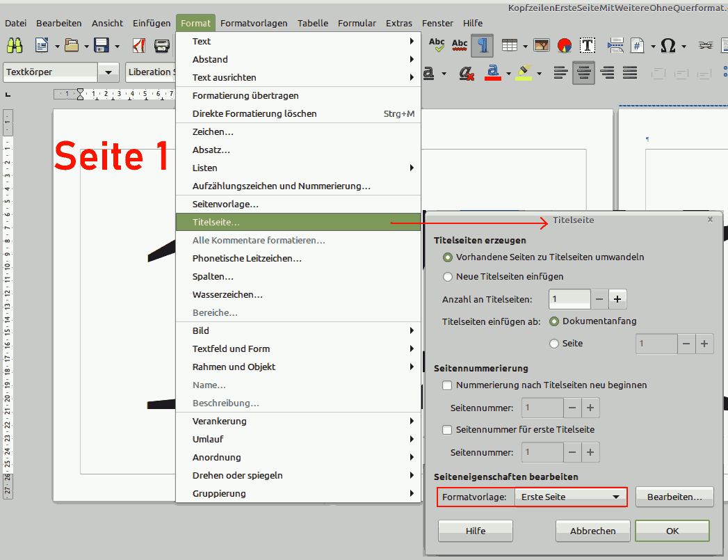This screenshot has height=560, width=728.
Task: Select 'Neue Titelseiten einfügen' radio button
Action: tap(448, 276)
